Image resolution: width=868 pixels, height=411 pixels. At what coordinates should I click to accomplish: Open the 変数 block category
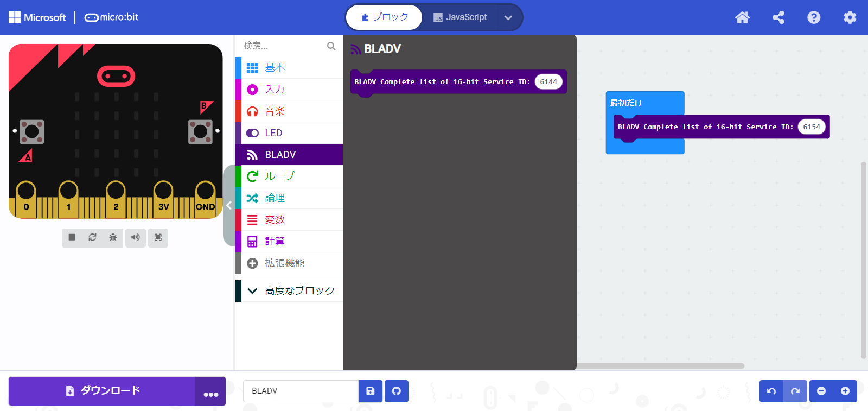coord(289,220)
